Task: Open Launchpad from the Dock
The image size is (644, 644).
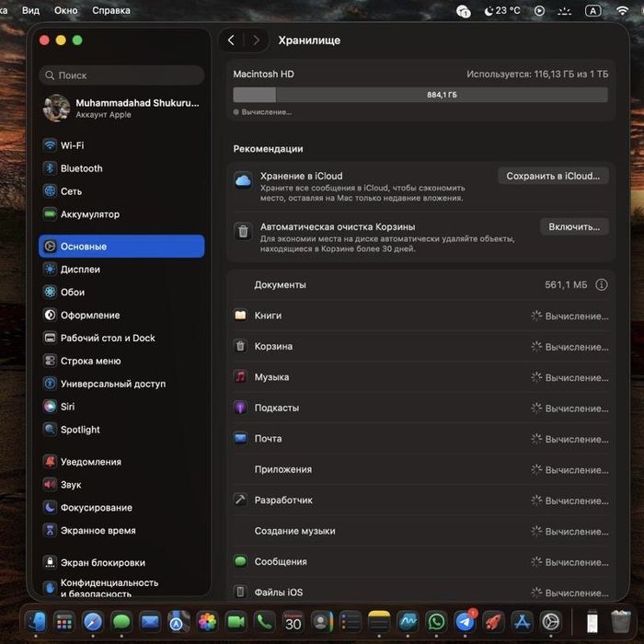Action: click(x=64, y=622)
